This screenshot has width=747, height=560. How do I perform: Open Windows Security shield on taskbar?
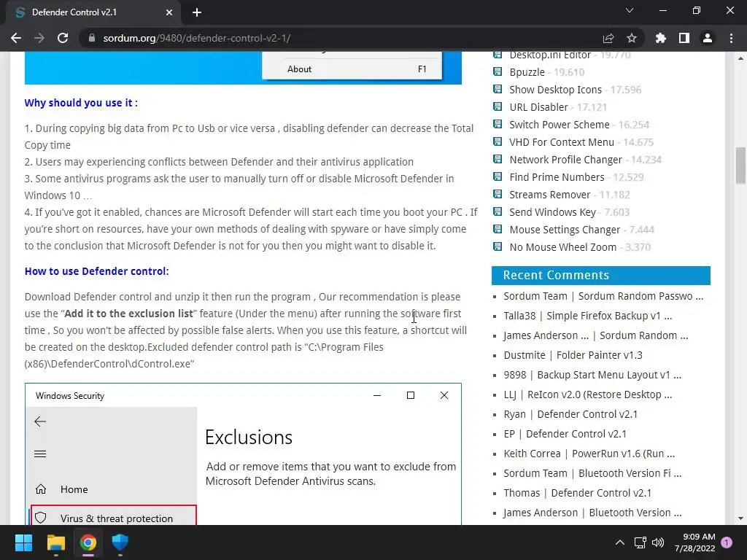point(120,542)
